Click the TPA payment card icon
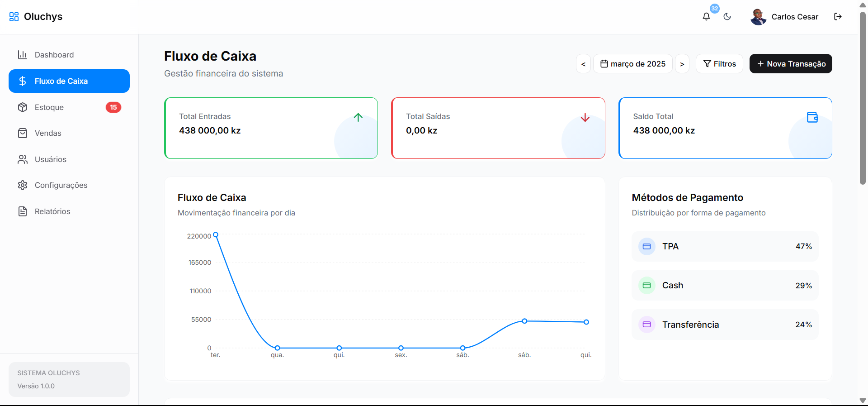Image resolution: width=868 pixels, height=406 pixels. tap(646, 247)
